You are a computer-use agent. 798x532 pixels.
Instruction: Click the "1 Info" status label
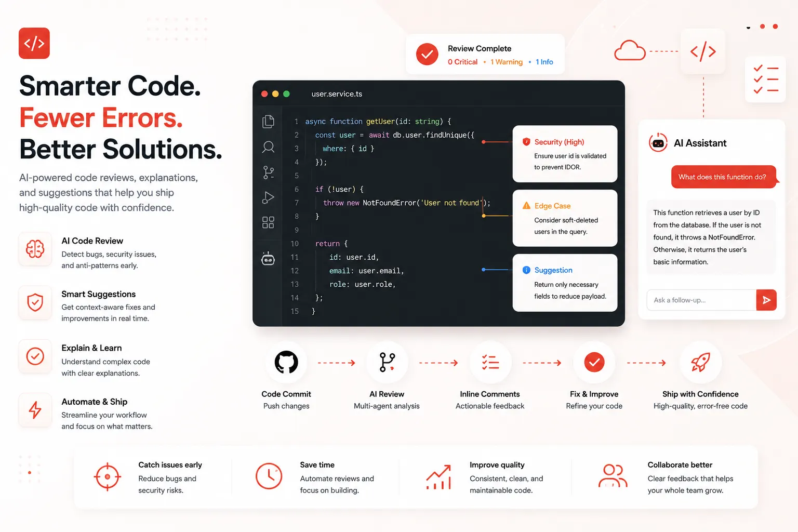pos(544,62)
